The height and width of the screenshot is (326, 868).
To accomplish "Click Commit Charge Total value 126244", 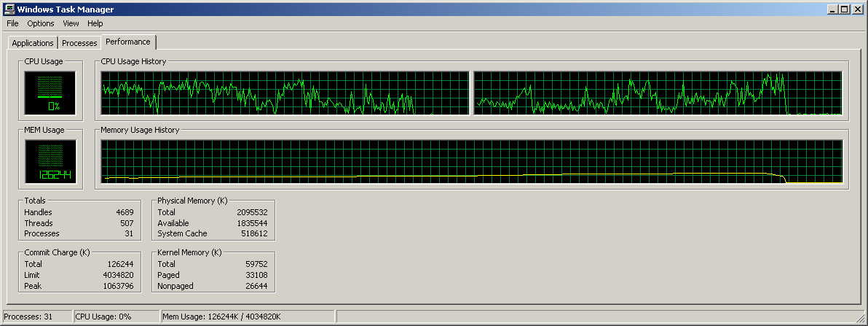I will (x=120, y=265).
